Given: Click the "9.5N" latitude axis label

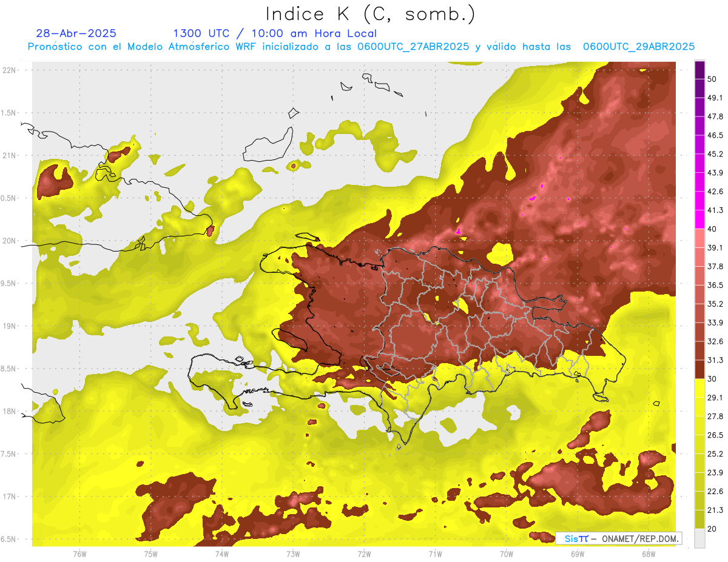Looking at the screenshot, I should (x=8, y=284).
